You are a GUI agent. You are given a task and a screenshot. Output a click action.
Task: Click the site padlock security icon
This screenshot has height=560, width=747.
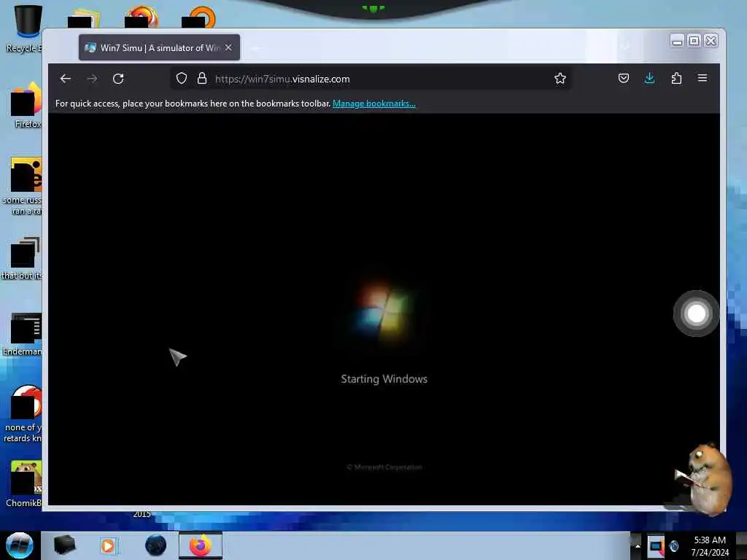(x=202, y=79)
